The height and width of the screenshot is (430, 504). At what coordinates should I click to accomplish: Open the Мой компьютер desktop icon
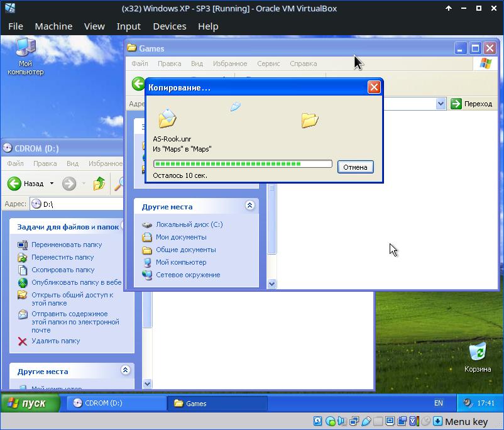coord(25,57)
